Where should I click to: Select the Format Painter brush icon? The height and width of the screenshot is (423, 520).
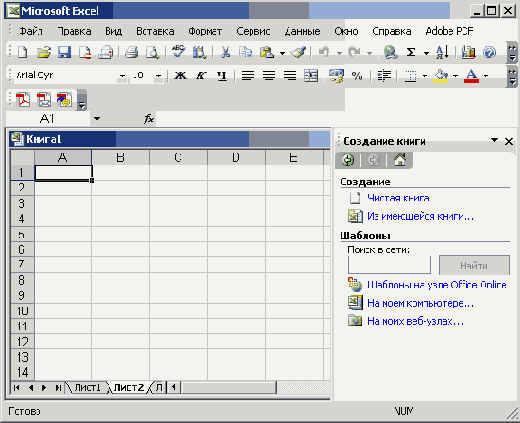point(298,52)
